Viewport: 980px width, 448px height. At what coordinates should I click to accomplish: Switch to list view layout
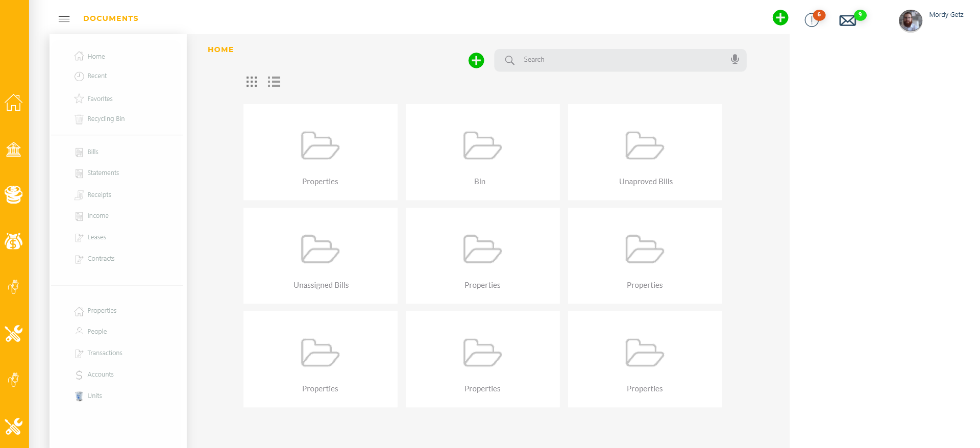(x=274, y=82)
